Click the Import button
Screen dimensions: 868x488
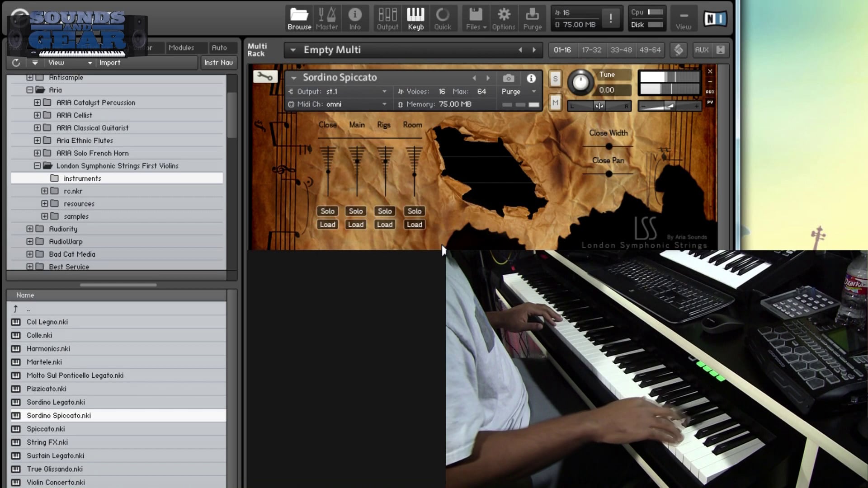110,63
